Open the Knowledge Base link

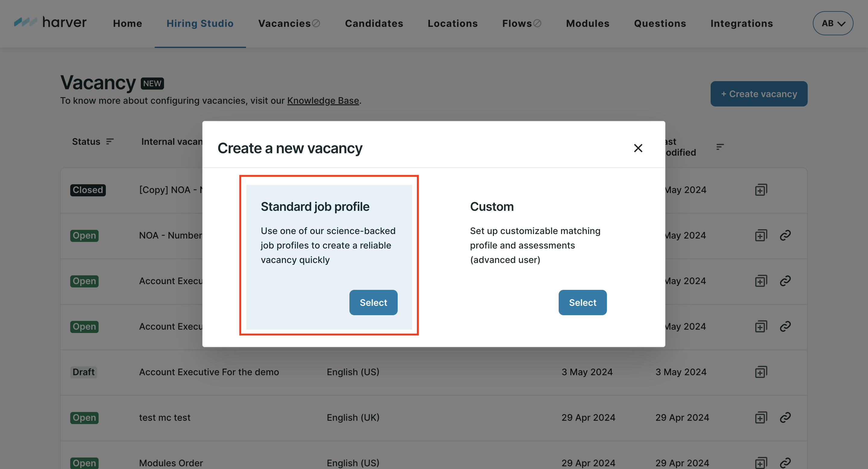click(323, 100)
